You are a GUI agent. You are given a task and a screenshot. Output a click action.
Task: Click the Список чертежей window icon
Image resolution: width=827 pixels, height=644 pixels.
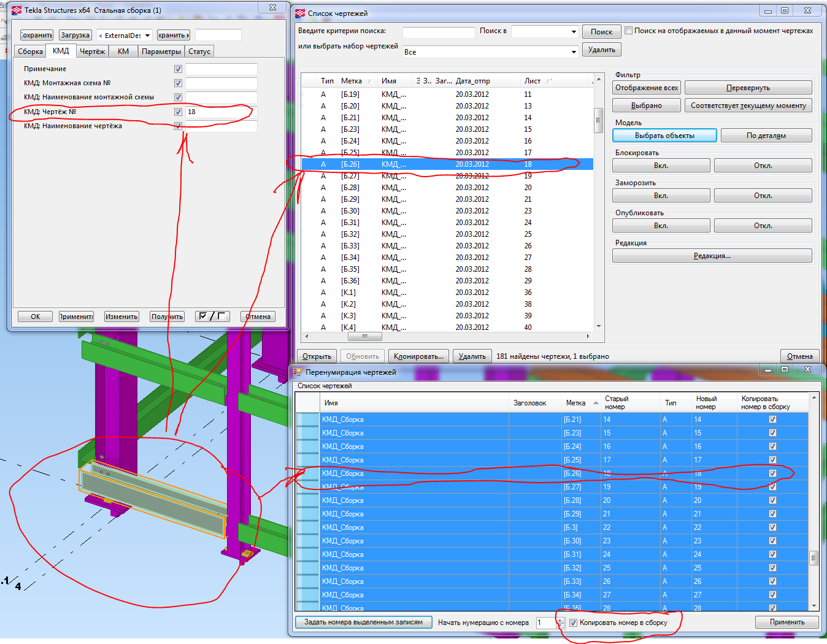coord(300,13)
